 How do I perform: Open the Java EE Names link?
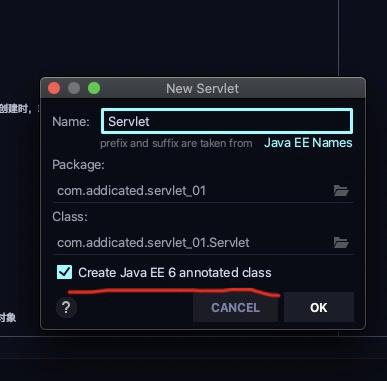[308, 143]
